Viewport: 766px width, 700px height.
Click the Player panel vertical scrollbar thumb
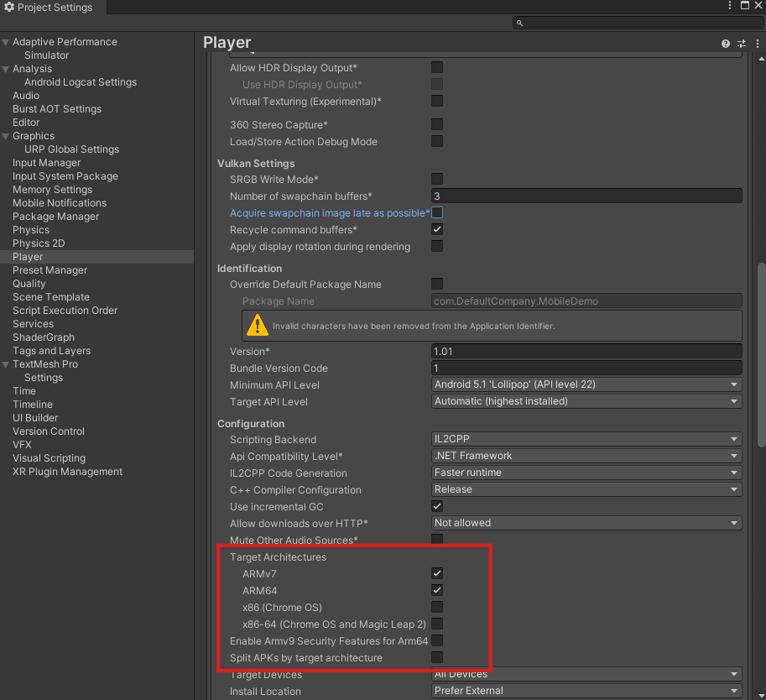(x=761, y=355)
